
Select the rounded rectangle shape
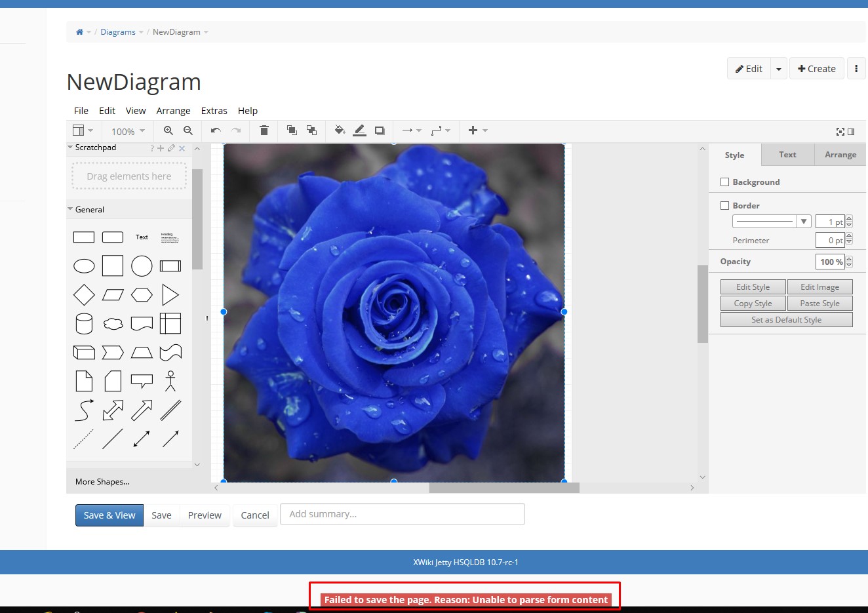pyautogui.click(x=113, y=237)
